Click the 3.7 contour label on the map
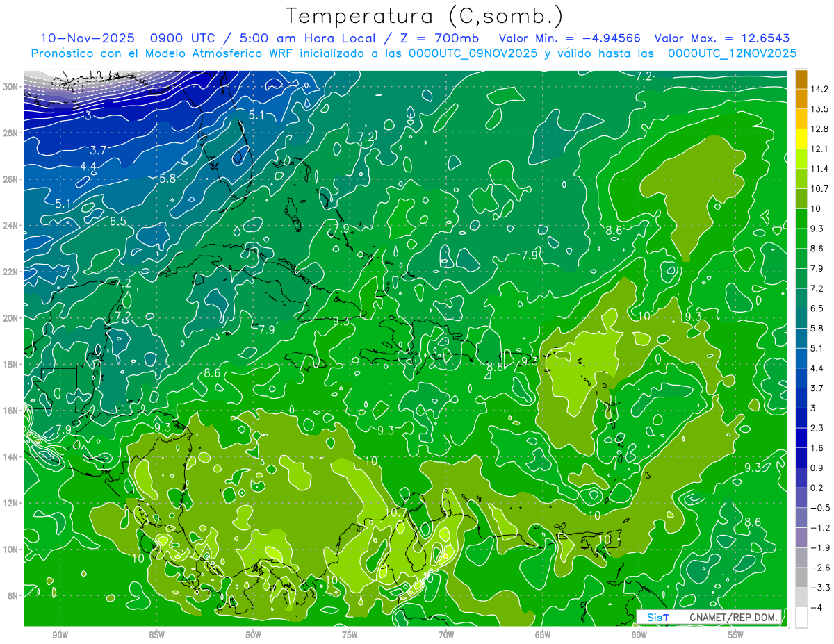Screen dimensions: 834x644 tap(98, 150)
